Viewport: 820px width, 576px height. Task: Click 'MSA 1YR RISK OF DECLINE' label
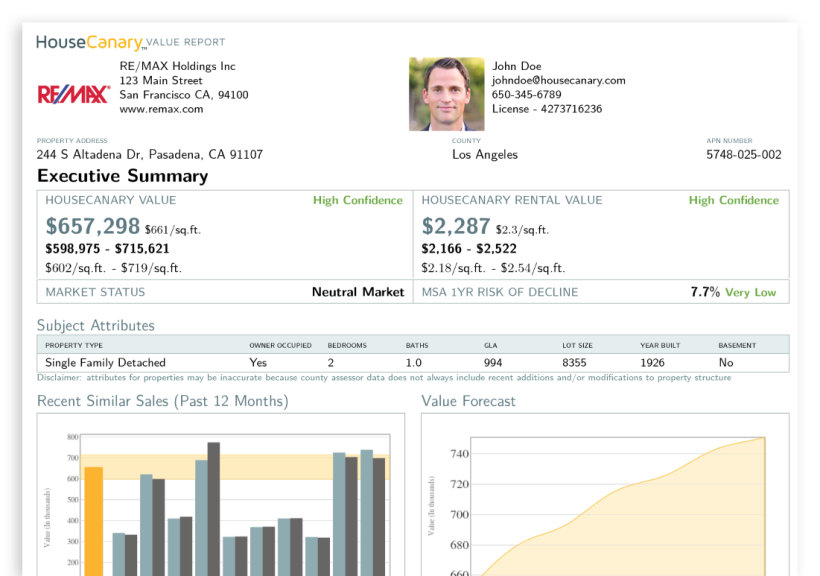pos(500,292)
